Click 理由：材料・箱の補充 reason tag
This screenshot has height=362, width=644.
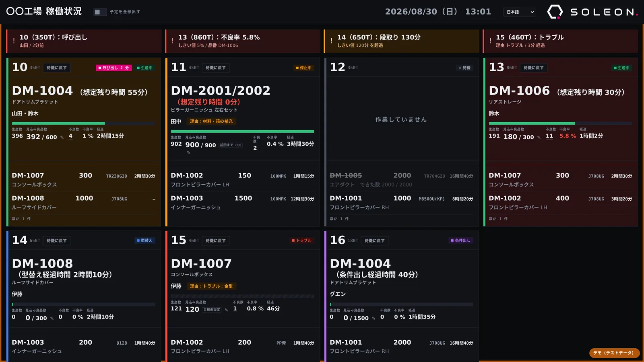point(211,121)
